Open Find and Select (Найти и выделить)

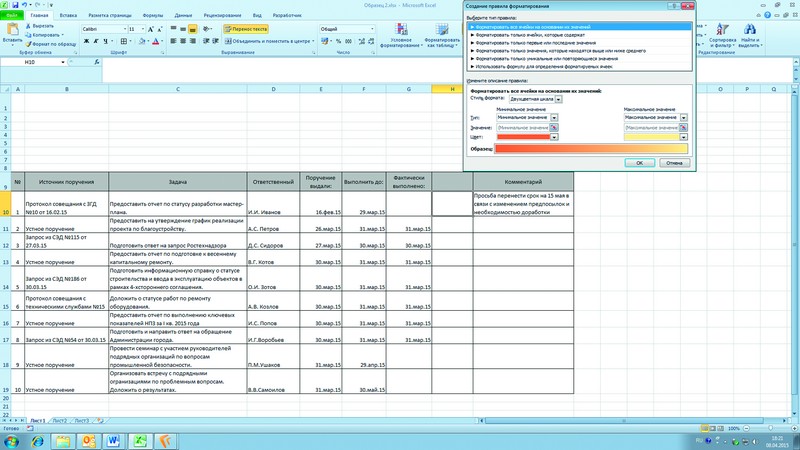[749, 35]
